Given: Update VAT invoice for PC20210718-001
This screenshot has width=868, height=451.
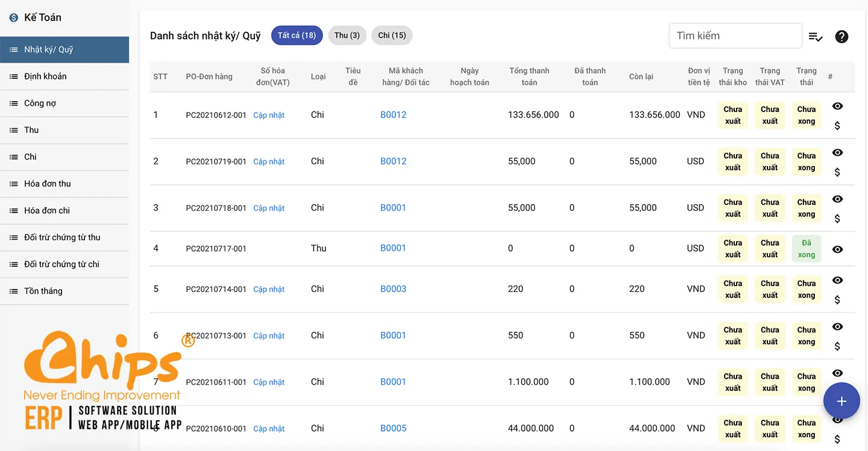Looking at the screenshot, I should click(x=269, y=208).
